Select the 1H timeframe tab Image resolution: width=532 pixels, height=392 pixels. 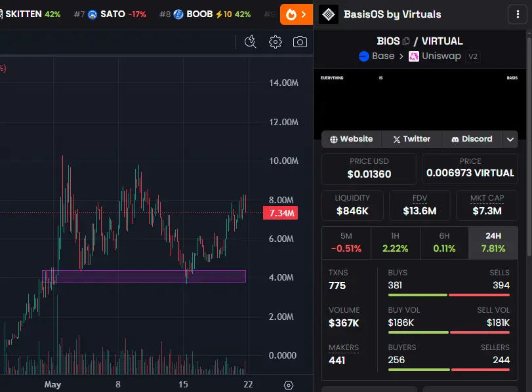396,243
